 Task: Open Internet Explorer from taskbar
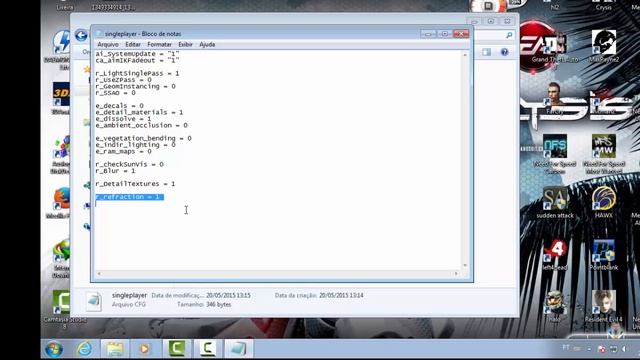coord(84,349)
